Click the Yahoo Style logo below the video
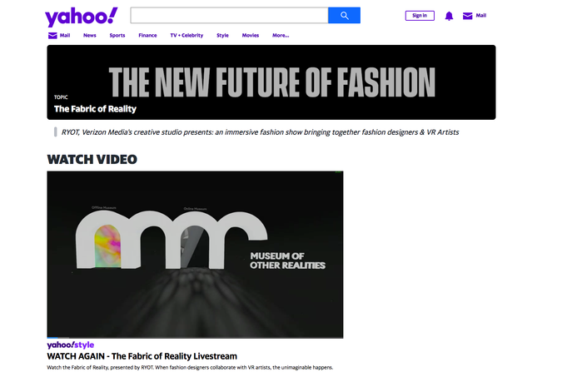 [71, 345]
